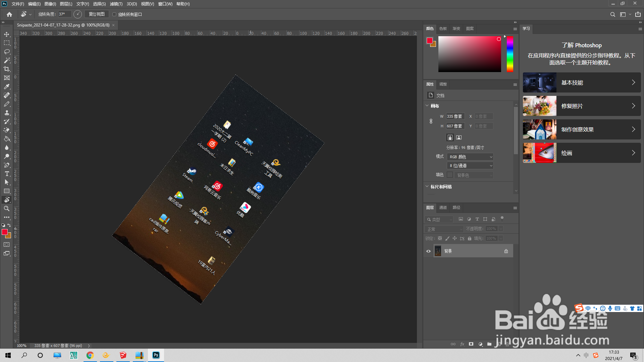Open the Layers panel menu
Image resolution: width=644 pixels, height=362 pixels.
(515, 208)
